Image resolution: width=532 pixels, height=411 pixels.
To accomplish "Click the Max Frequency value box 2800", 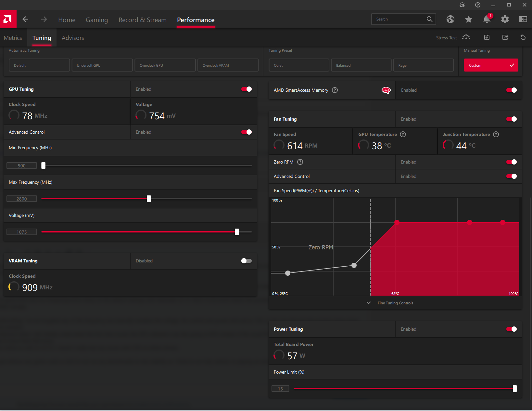I will click(x=22, y=199).
